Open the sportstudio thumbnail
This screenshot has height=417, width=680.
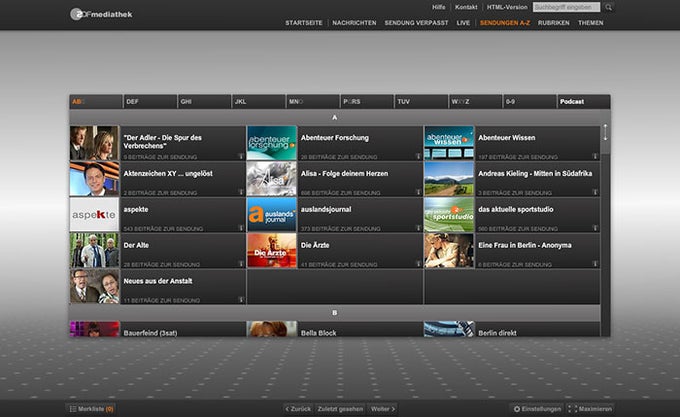(449, 215)
